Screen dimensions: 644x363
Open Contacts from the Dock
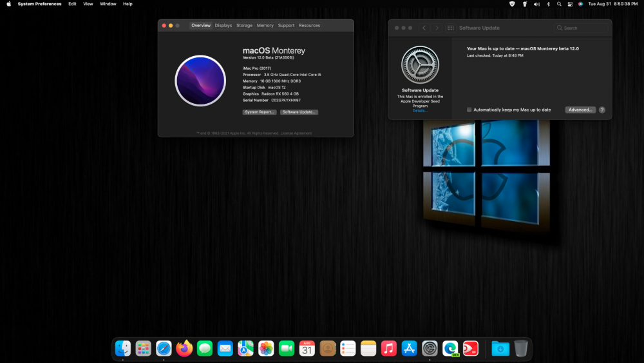327,349
